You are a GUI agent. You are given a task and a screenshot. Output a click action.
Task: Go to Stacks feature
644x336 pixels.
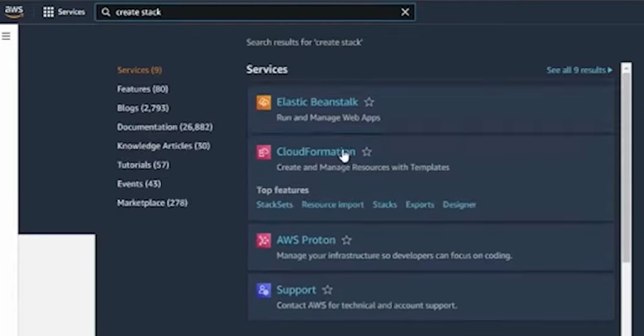[385, 204]
